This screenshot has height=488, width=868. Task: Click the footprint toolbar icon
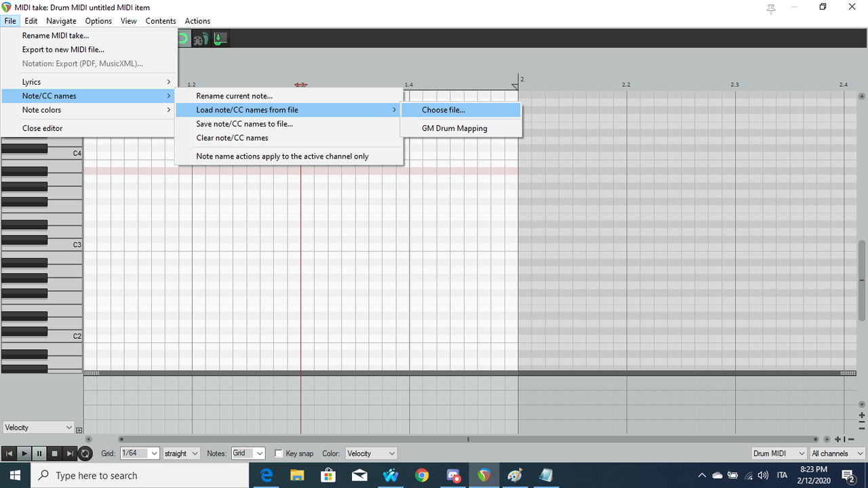tap(201, 38)
